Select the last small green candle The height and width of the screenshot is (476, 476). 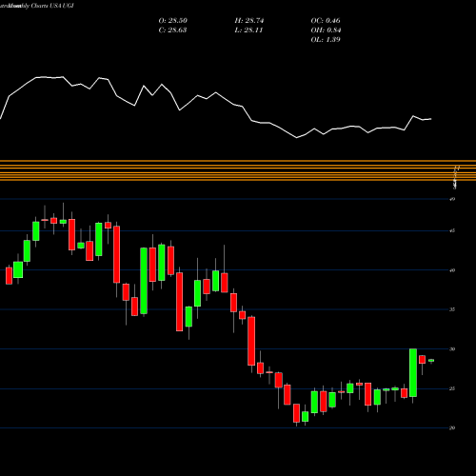point(431,361)
